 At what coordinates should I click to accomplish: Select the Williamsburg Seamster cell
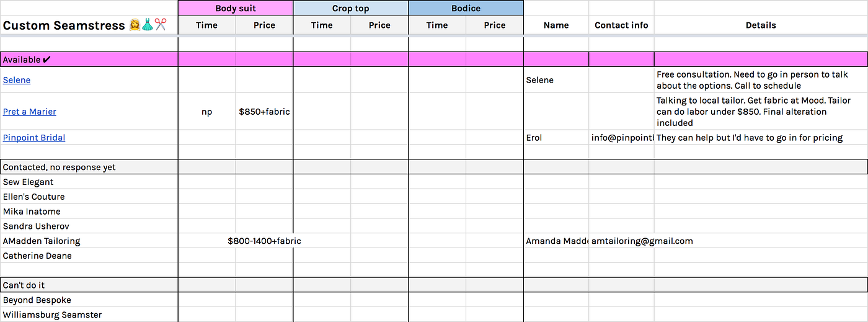pyautogui.click(x=89, y=315)
